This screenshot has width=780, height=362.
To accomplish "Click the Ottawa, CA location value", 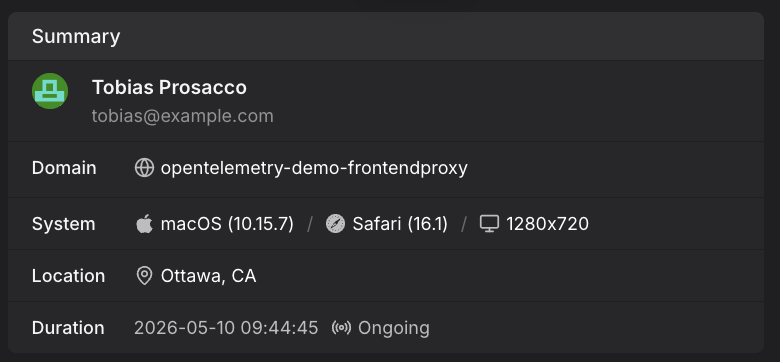I will click(x=208, y=276).
